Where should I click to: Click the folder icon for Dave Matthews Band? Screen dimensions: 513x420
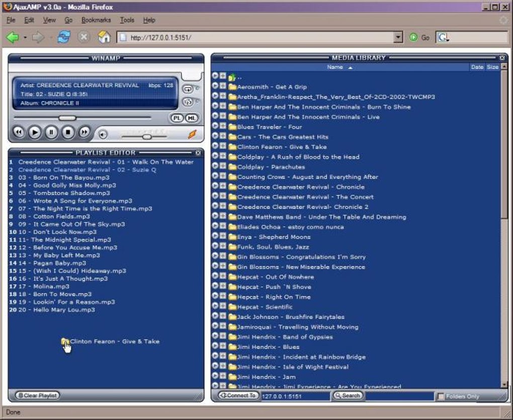[x=232, y=217]
